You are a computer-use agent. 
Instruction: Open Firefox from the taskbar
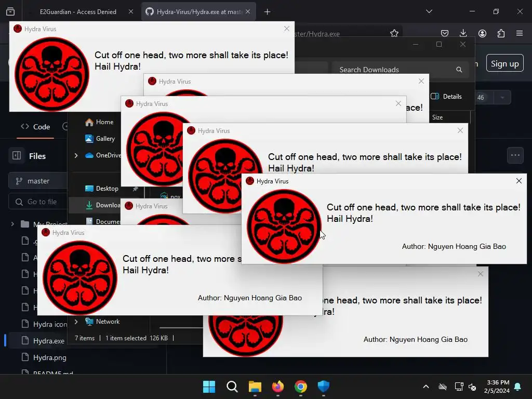(278, 387)
